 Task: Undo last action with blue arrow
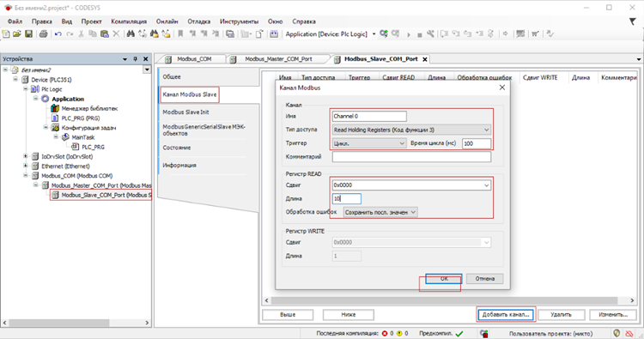point(58,34)
